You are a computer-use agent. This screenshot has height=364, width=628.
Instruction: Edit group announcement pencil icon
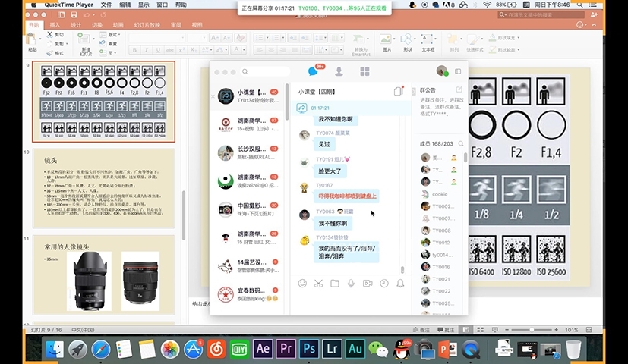click(x=459, y=89)
